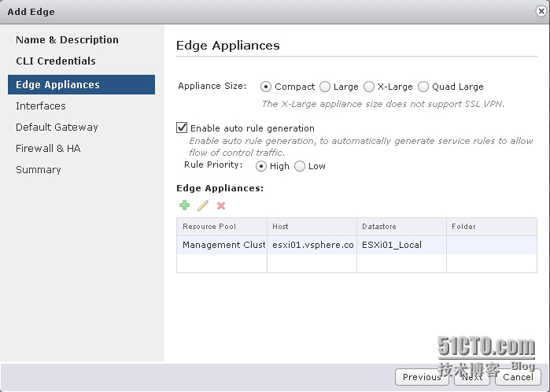Click the Datastore column header
This screenshot has height=392, width=550.
pyautogui.click(x=401, y=227)
